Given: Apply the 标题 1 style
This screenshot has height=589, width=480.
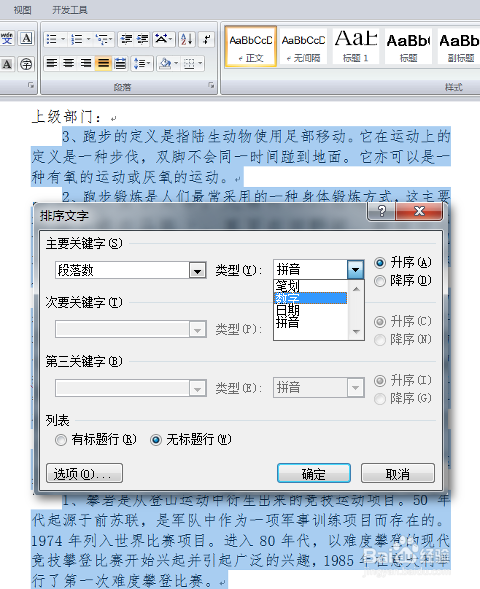Looking at the screenshot, I should (355, 47).
